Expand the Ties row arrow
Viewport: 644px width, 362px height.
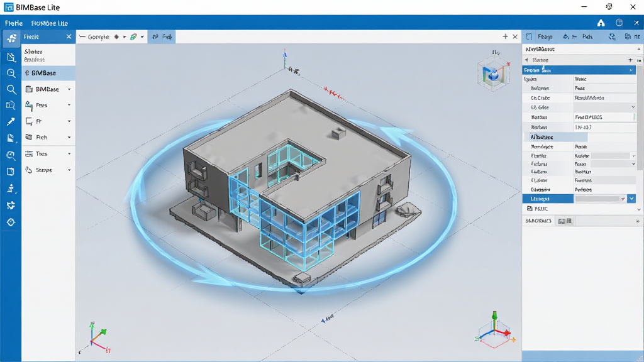click(x=69, y=153)
